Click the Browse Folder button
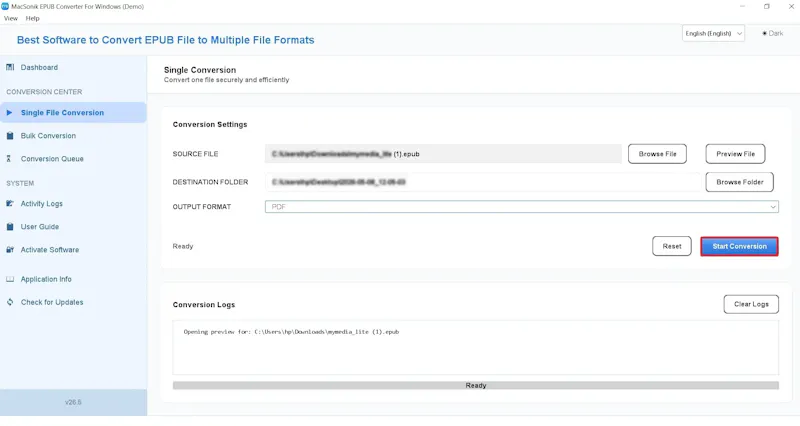800x426 pixels. coord(739,182)
